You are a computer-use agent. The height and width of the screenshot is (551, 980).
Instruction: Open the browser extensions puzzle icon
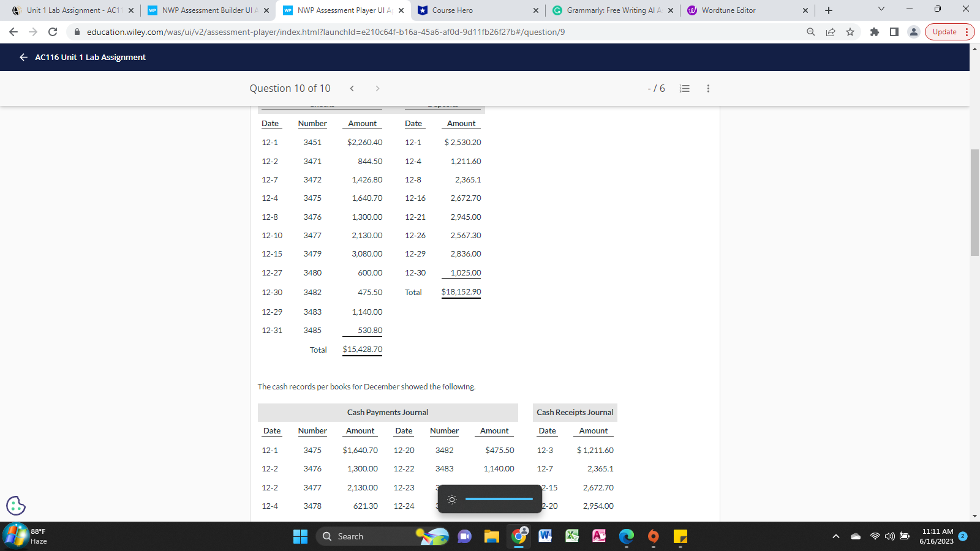coord(875,32)
